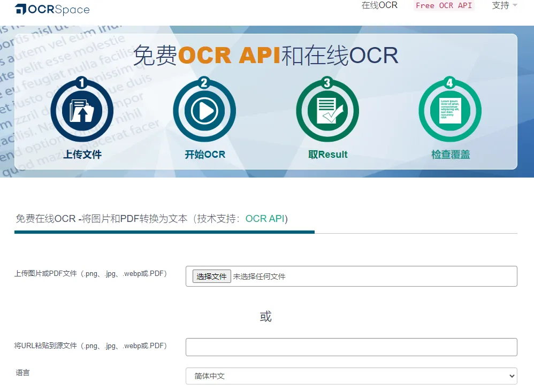Click the 未选择任何文件 file status text
Screen dimensions: 534x392
tap(259, 276)
